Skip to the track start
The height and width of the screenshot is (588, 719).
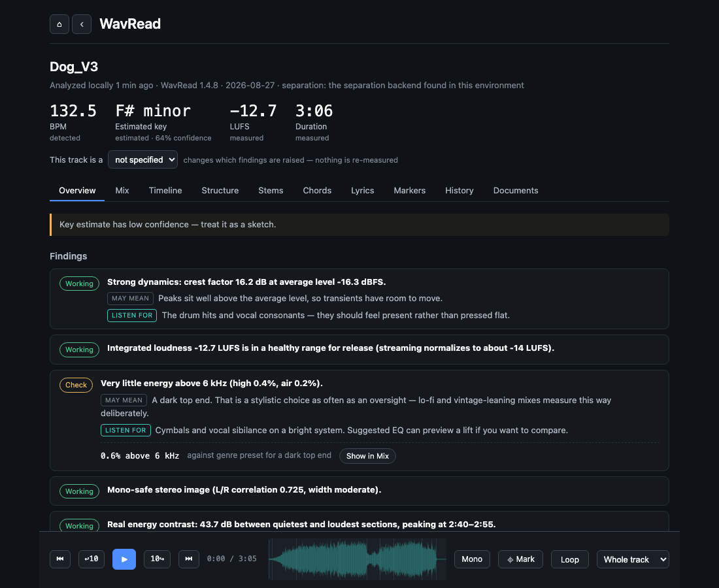(x=60, y=559)
